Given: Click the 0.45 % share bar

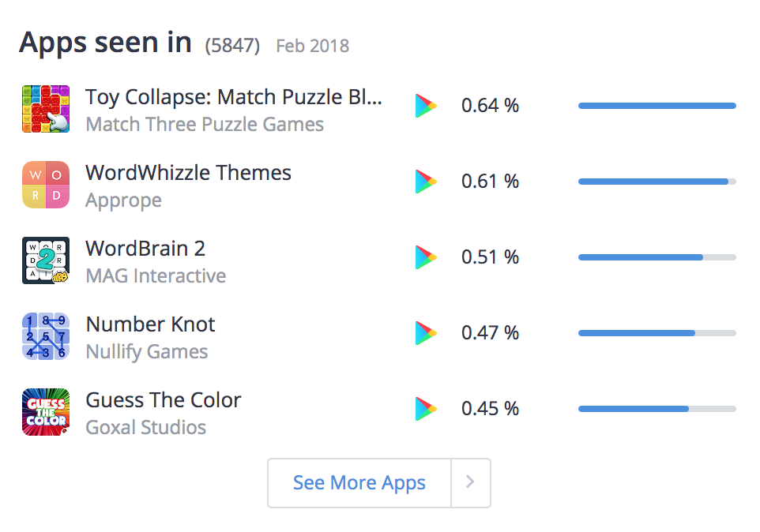Looking at the screenshot, I should [x=657, y=409].
